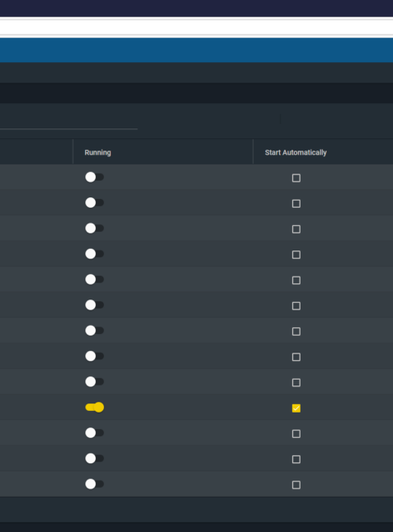Image resolution: width=393 pixels, height=532 pixels.
Task: Turn off the yellow enabled Running switch
Action: tap(94, 407)
